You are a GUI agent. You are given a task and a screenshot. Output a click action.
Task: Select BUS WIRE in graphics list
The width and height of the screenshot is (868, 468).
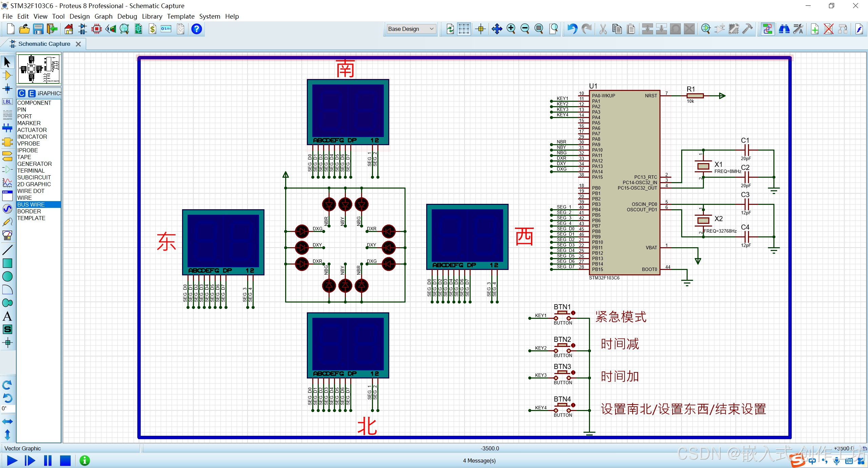point(31,204)
